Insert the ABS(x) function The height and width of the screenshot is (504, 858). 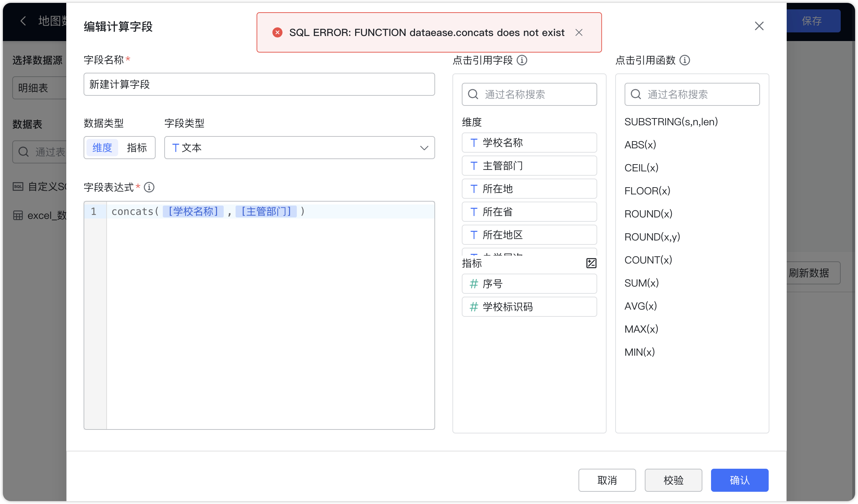(640, 145)
